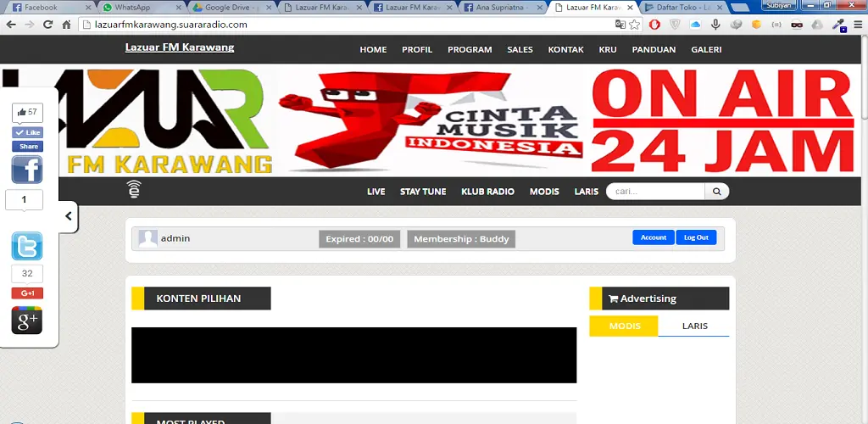Click the black featured content banner
The height and width of the screenshot is (424, 868).
coord(353,354)
